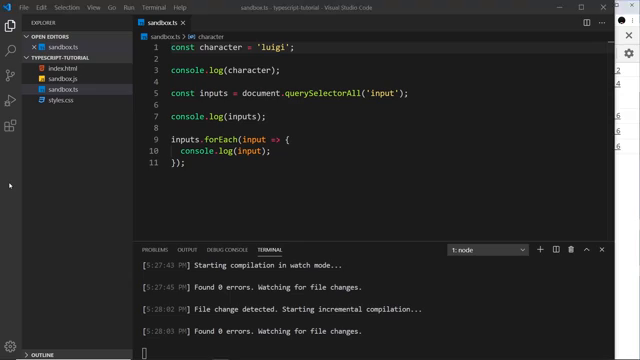
Task: Click the character breadcrumb symbol
Action: 211,37
